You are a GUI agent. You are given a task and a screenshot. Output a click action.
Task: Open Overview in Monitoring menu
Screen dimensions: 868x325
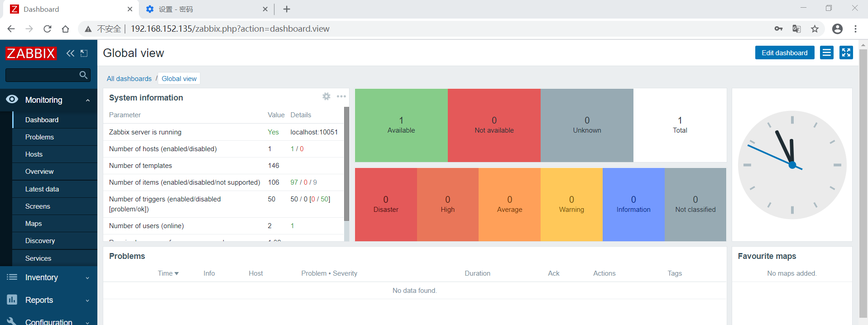click(55, 172)
